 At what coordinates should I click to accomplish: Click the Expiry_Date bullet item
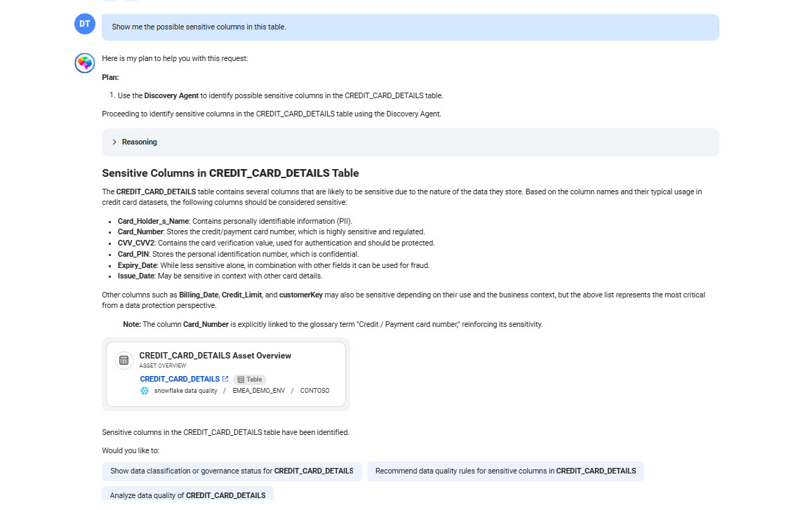tap(274, 265)
